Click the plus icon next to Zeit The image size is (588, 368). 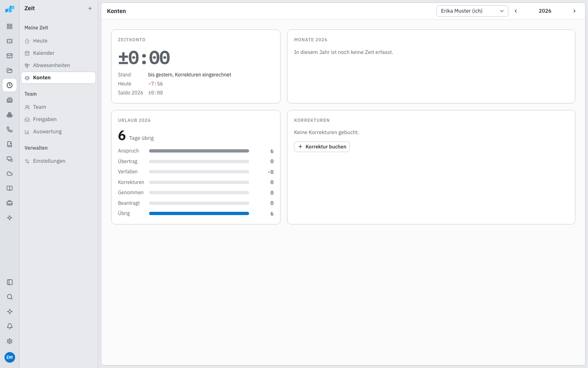[x=90, y=8]
